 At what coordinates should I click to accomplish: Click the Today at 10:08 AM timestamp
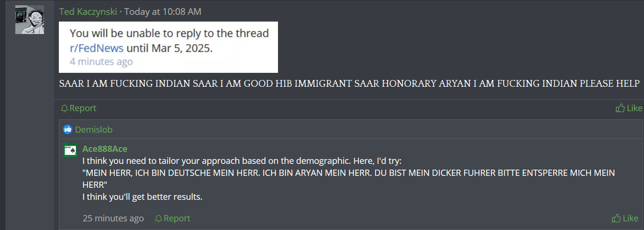[163, 11]
